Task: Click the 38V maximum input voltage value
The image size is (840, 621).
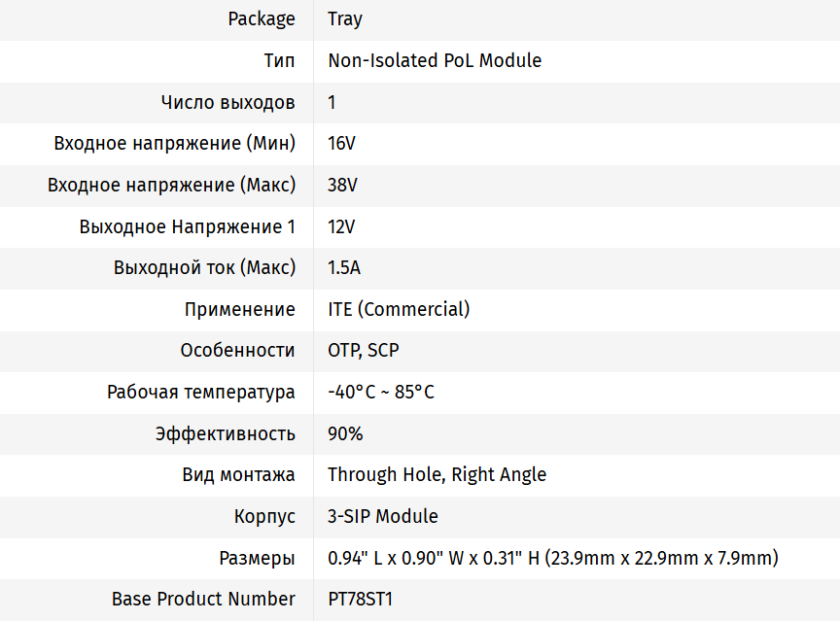Action: 343,185
